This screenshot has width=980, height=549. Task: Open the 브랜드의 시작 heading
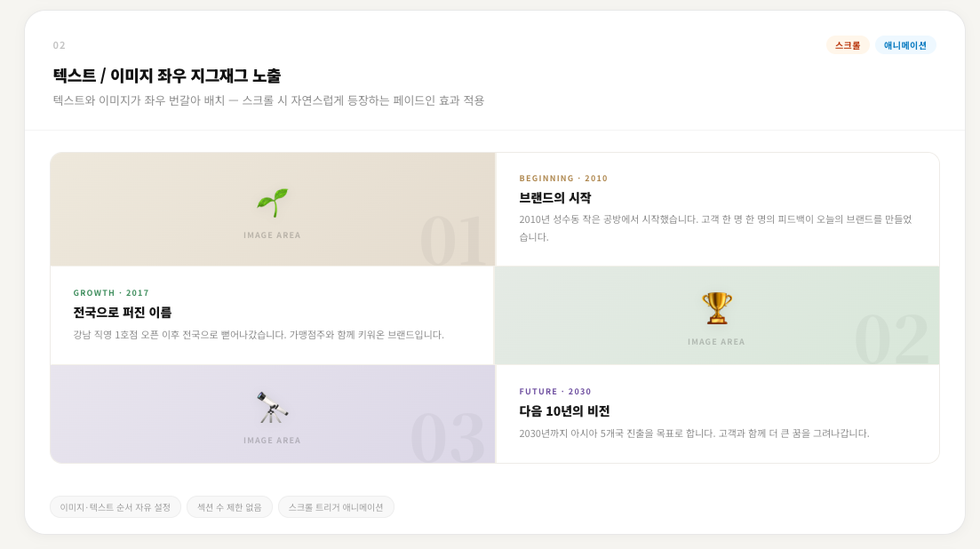(555, 198)
